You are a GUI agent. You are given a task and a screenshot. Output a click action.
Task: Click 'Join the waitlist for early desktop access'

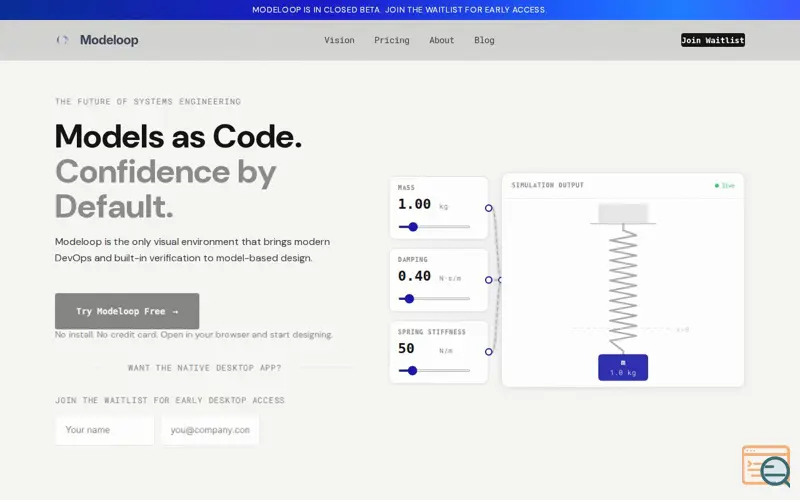pos(170,401)
